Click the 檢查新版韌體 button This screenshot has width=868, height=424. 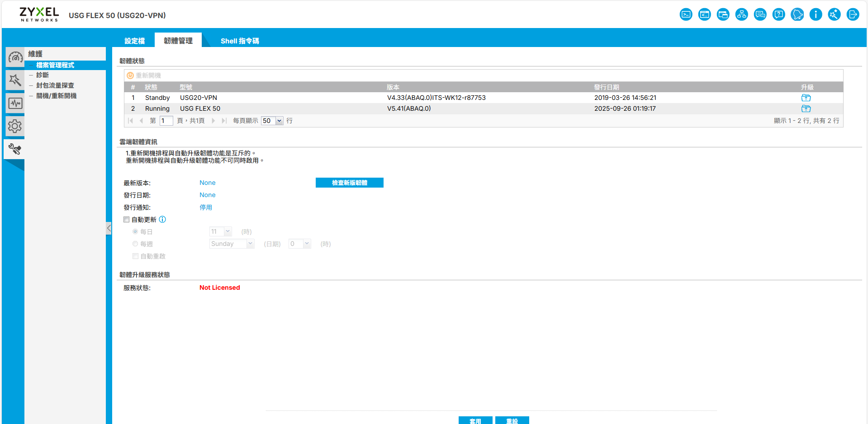(x=350, y=183)
